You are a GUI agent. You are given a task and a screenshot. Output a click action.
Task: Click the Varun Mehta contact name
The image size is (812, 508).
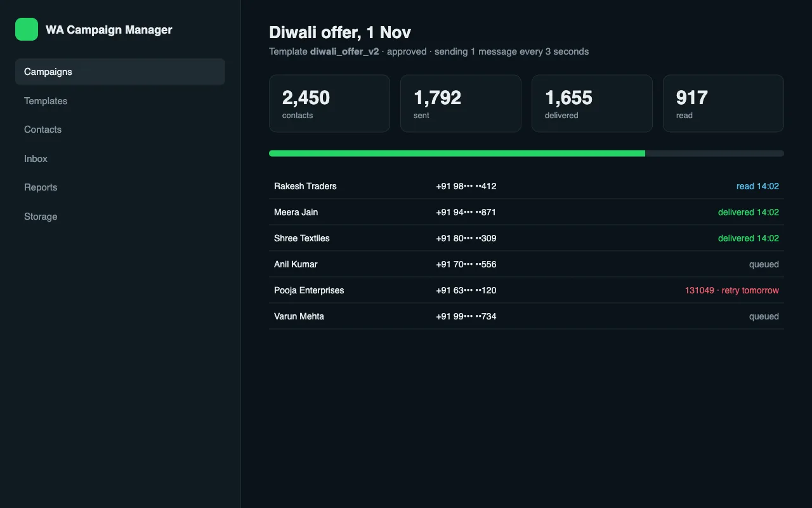tap(299, 316)
